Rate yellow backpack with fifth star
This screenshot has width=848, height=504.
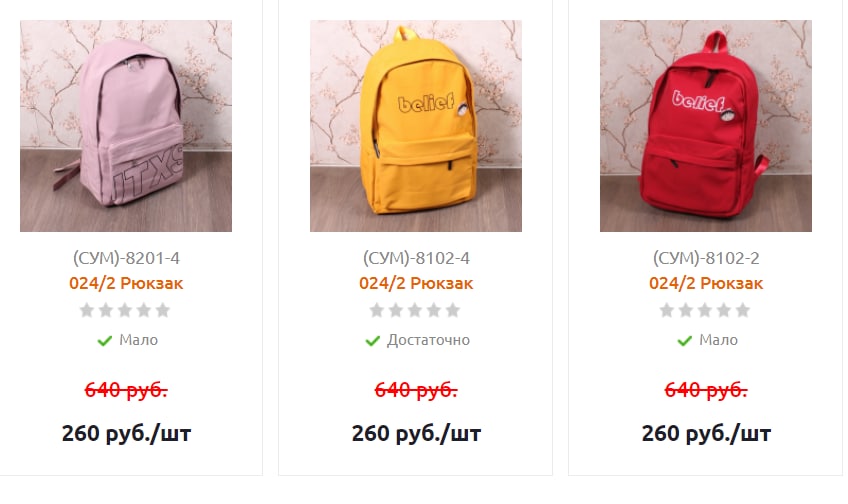pos(453,310)
